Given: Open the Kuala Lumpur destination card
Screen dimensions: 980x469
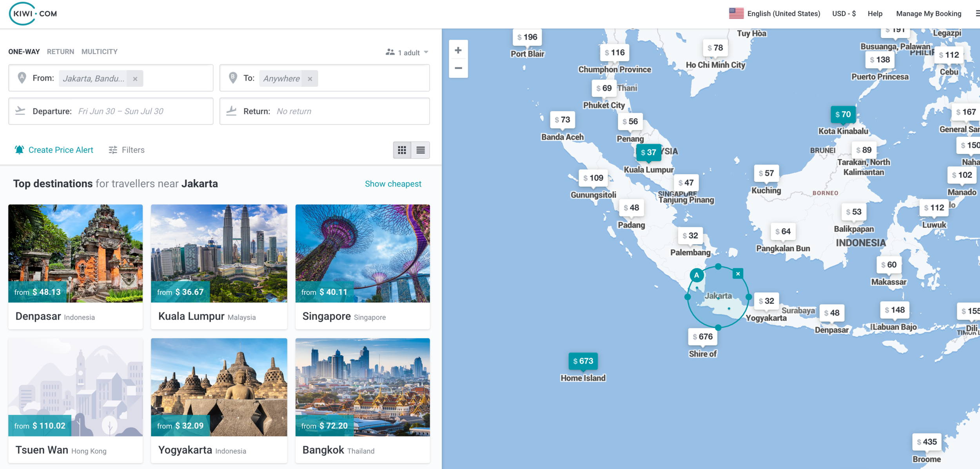Looking at the screenshot, I should coord(219,266).
